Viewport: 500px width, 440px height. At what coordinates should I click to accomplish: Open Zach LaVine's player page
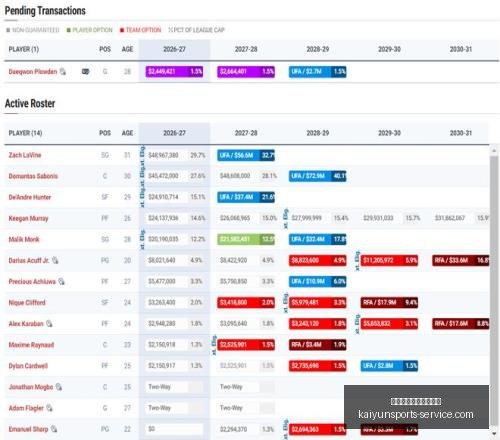[25, 155]
